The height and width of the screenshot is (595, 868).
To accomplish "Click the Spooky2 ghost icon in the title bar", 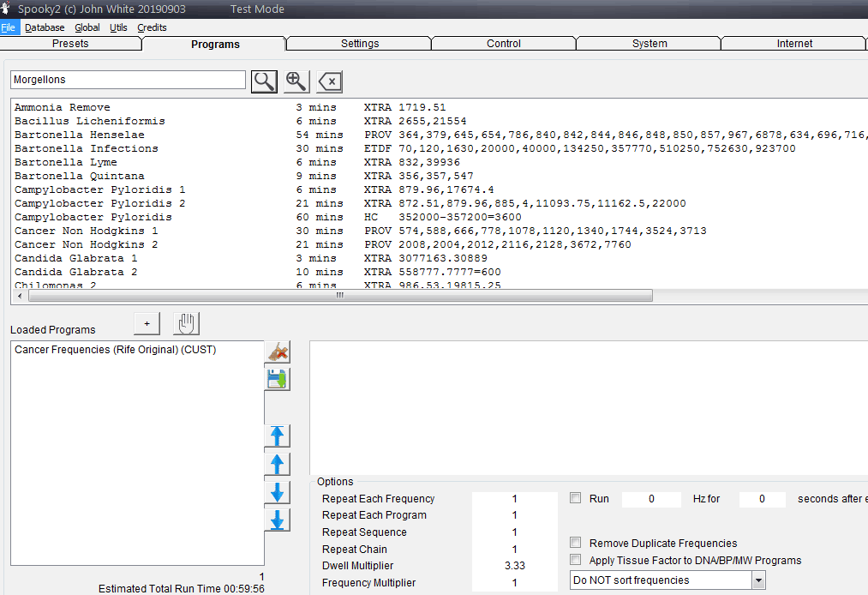I will pos(5,9).
